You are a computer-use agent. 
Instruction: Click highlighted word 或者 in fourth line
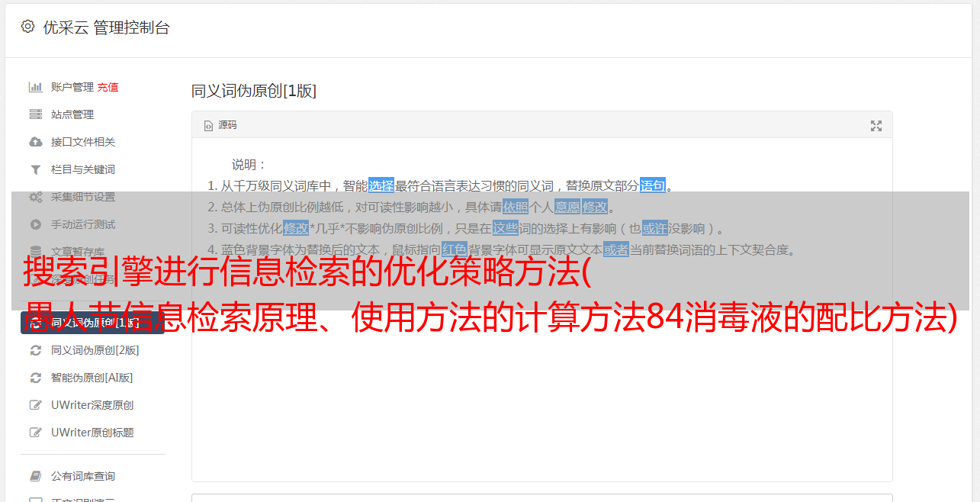click(616, 249)
